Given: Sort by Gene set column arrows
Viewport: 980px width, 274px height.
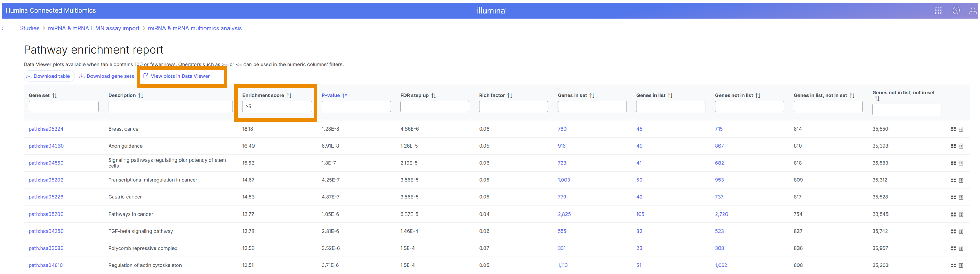Looking at the screenshot, I should (x=55, y=96).
